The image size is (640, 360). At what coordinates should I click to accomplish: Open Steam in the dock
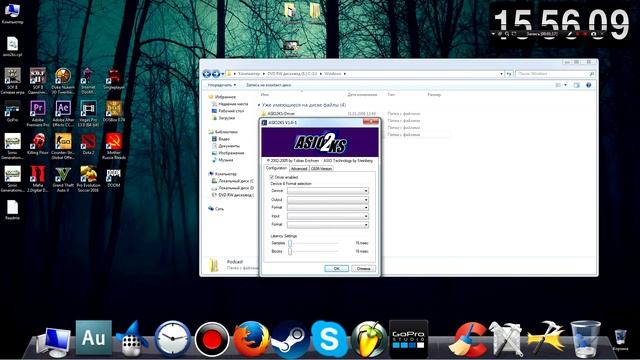coord(291,340)
